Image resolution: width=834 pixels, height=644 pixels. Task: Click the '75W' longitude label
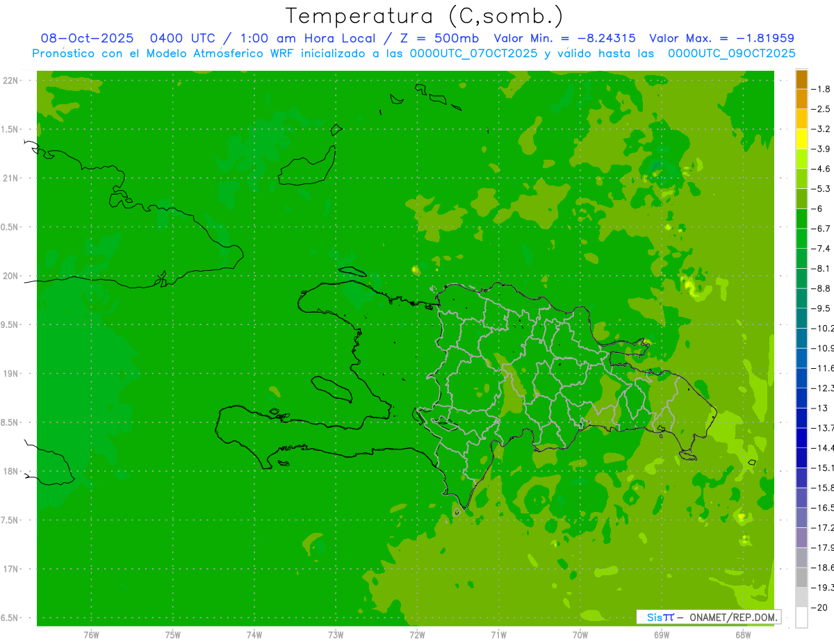pos(172,635)
